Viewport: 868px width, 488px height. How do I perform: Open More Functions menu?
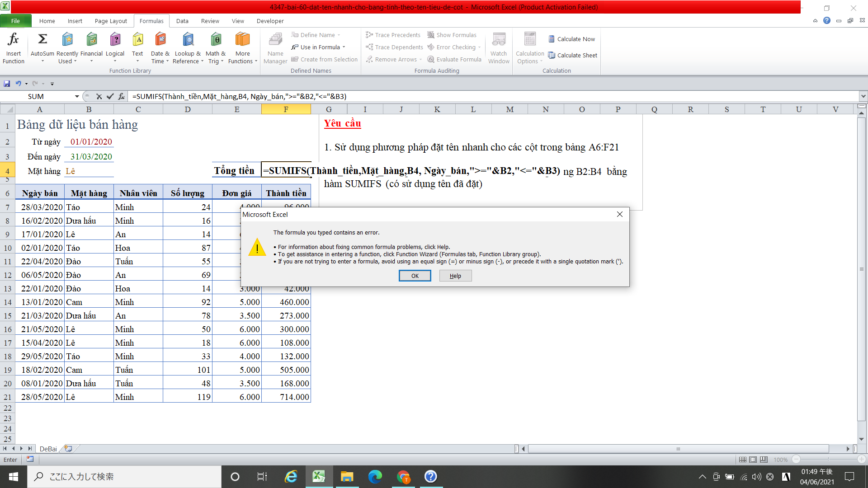point(243,48)
